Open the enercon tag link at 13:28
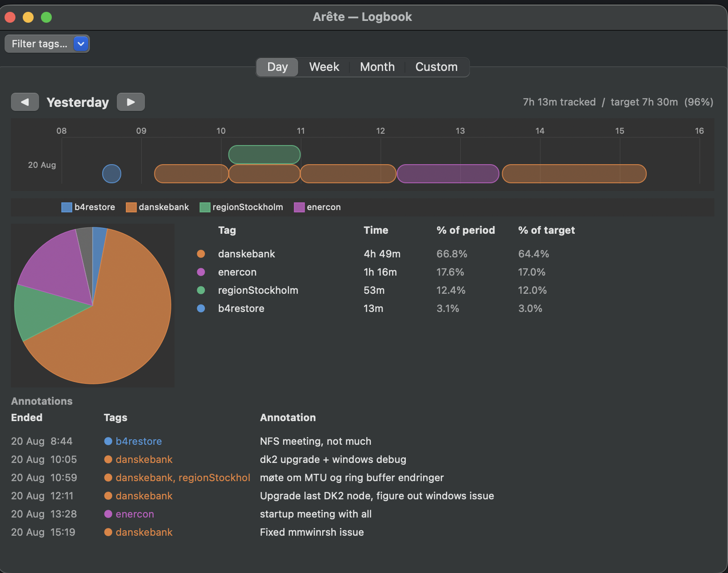Screen dimensions: 728x573 tap(135, 514)
